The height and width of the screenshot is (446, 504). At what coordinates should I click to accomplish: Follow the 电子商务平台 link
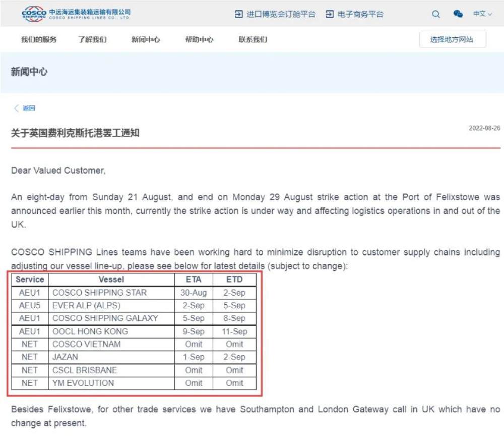coord(360,14)
